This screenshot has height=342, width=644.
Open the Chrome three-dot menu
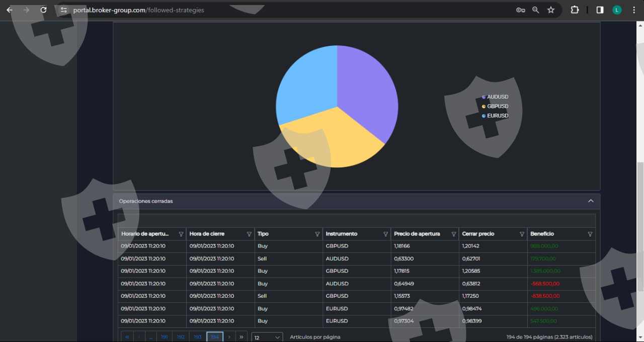tap(633, 10)
